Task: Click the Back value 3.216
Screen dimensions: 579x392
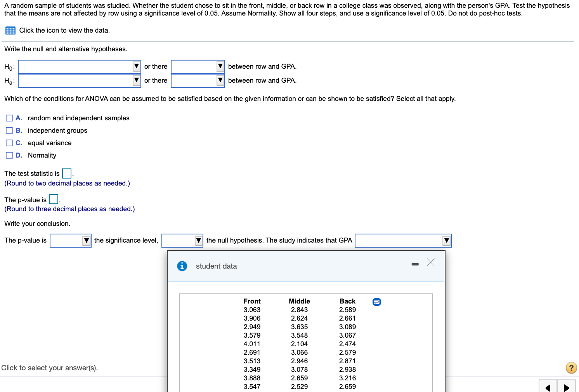Action: (347, 378)
